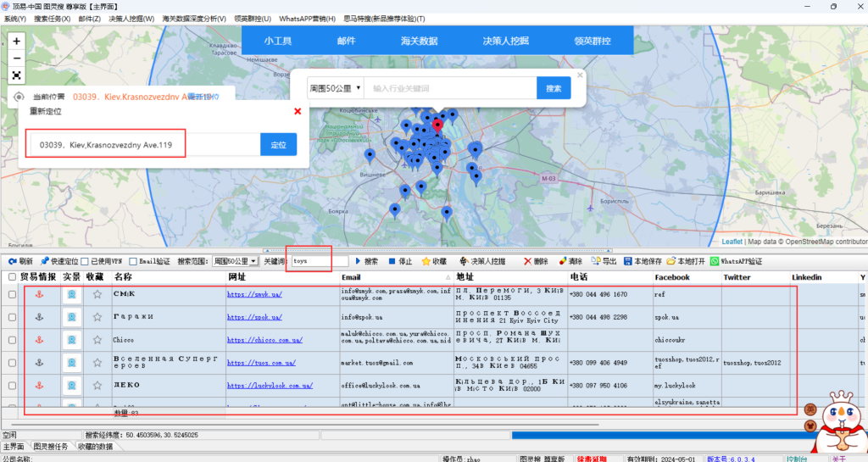The height and width of the screenshot is (462, 868).
Task: Click the 关键词 input field containing toys
Action: tap(318, 261)
